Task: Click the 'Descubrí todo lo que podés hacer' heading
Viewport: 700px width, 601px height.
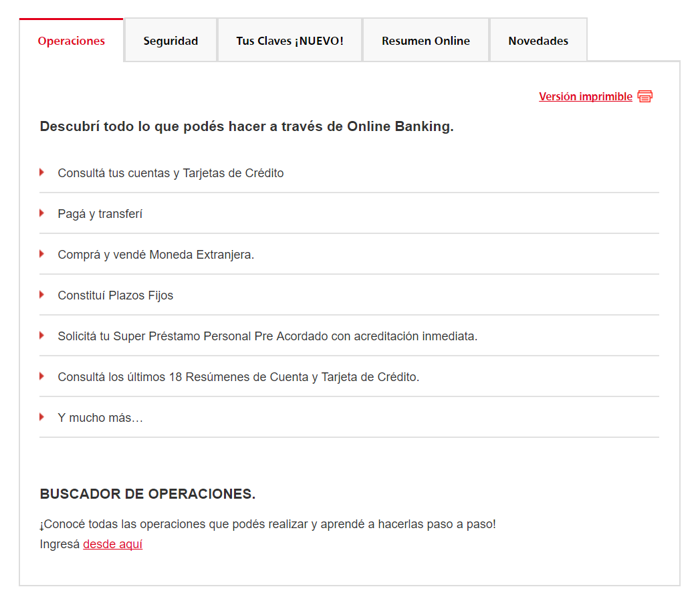Action: pyautogui.click(x=247, y=126)
